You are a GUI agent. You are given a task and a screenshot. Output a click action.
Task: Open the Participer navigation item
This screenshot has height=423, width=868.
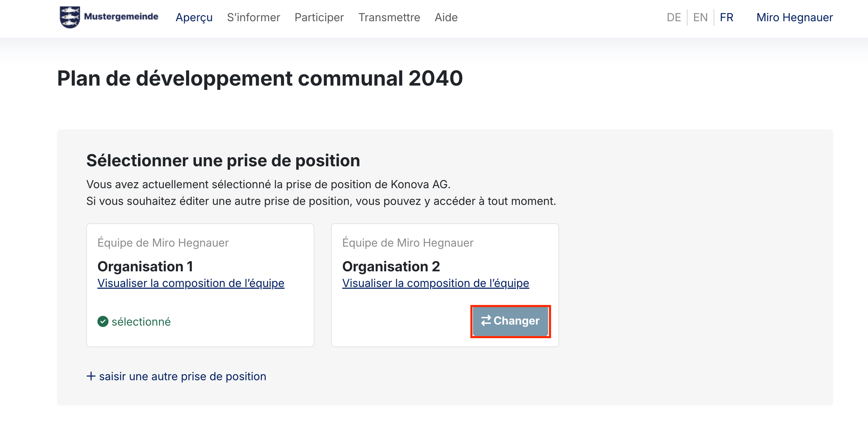pos(319,17)
